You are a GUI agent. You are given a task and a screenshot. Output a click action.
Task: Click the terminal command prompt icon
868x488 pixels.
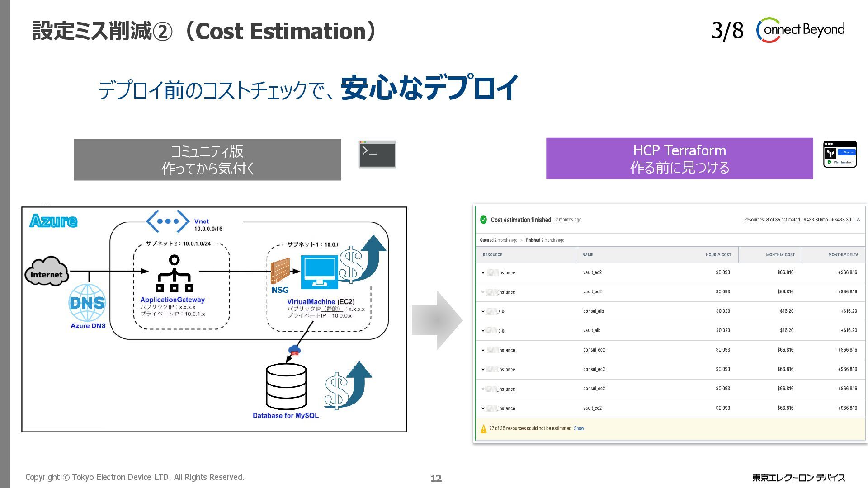tap(377, 155)
